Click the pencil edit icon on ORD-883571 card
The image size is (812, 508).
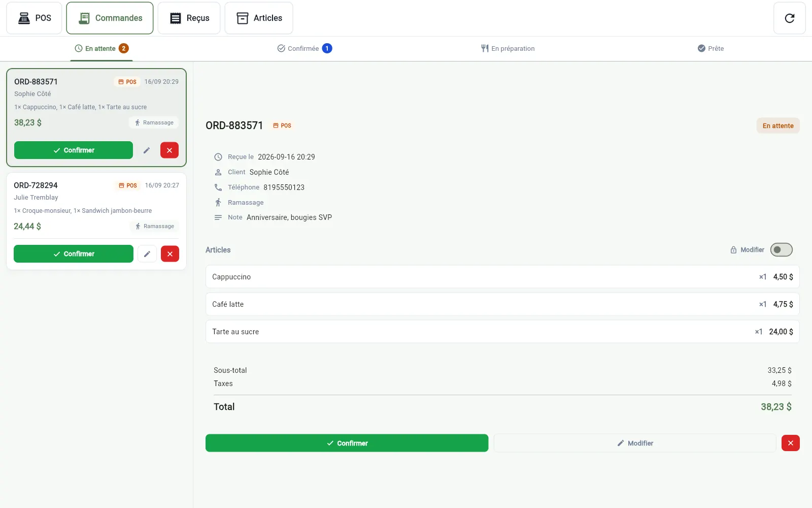coord(147,150)
